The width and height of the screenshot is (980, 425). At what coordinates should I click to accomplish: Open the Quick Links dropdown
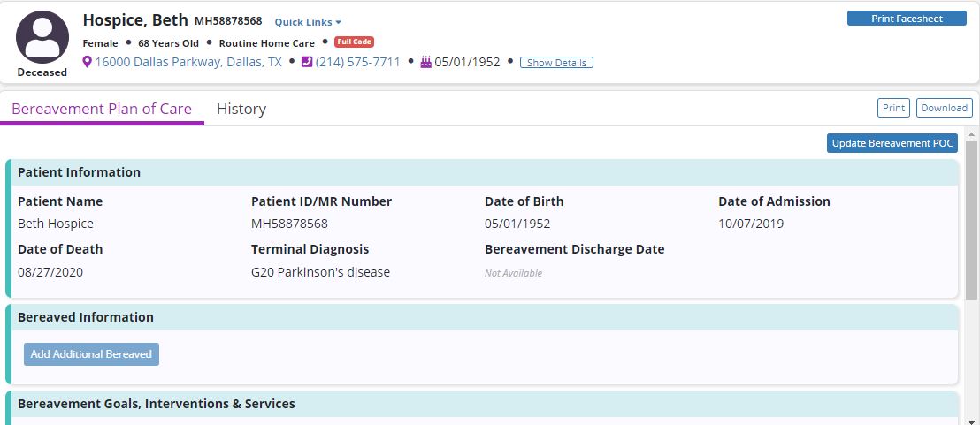[x=308, y=22]
